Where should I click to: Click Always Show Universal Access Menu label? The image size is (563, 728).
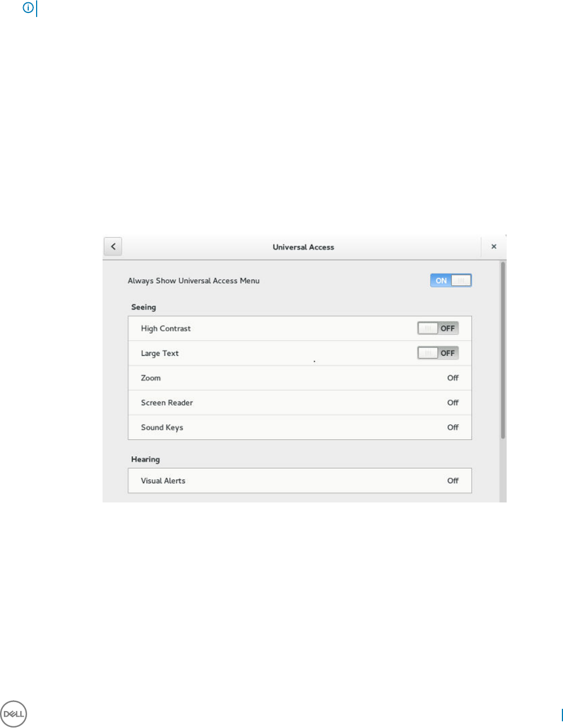pos(194,281)
